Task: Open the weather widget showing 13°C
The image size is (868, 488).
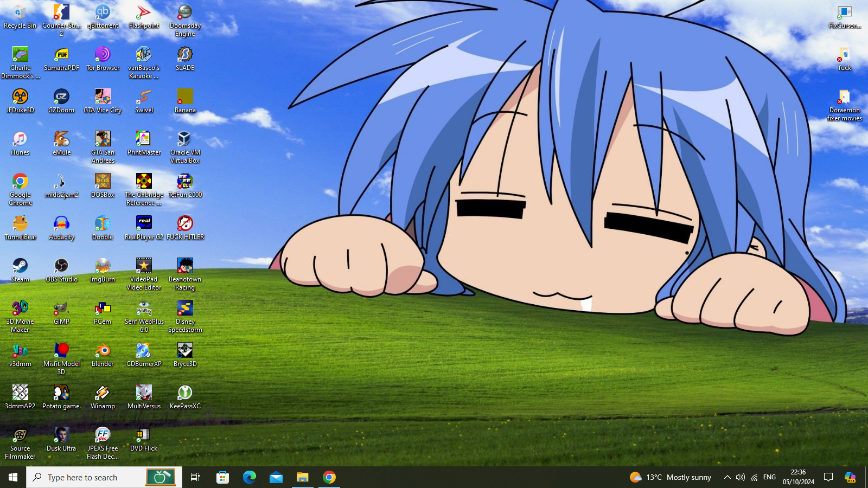Action: click(x=671, y=477)
